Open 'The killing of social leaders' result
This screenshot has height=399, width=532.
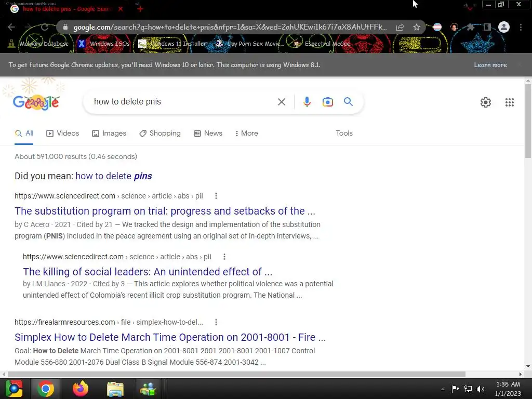pos(148,272)
